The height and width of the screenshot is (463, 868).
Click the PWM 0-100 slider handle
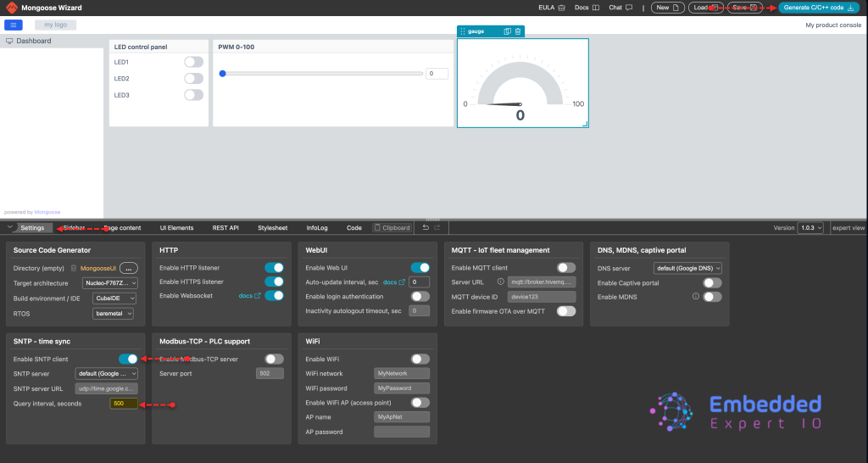[223, 73]
